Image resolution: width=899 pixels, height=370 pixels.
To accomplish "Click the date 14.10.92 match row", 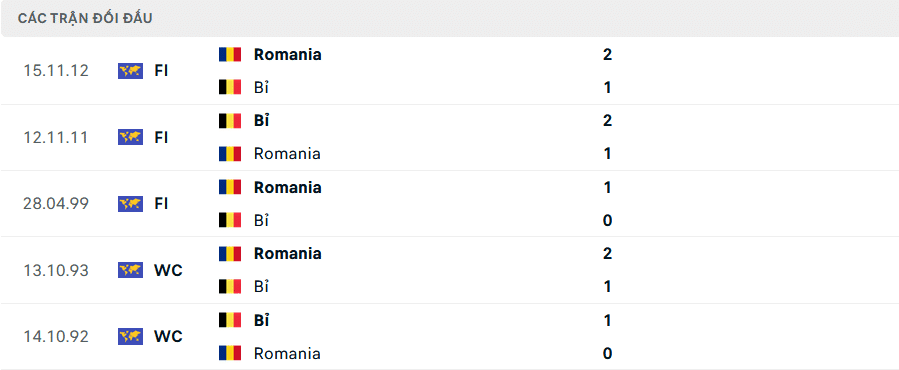I will pos(56,337).
